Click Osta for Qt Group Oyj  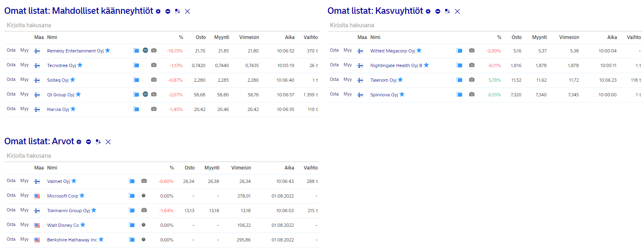(11, 94)
